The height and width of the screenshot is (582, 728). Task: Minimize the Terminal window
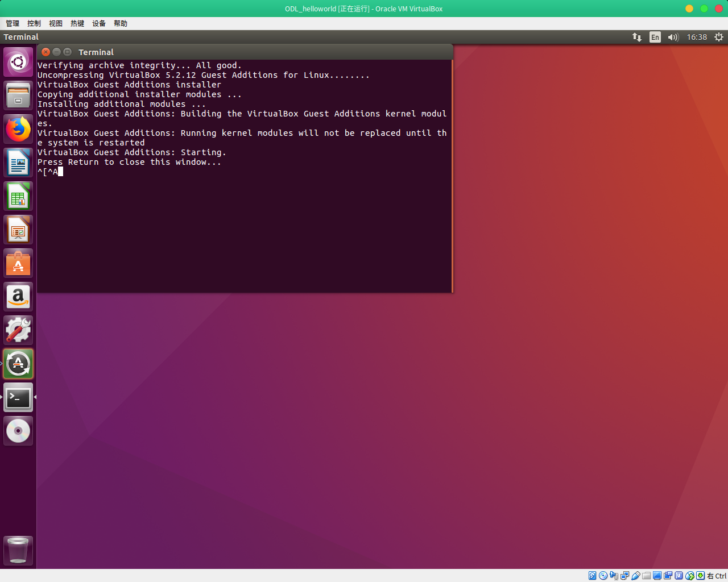pyautogui.click(x=56, y=52)
